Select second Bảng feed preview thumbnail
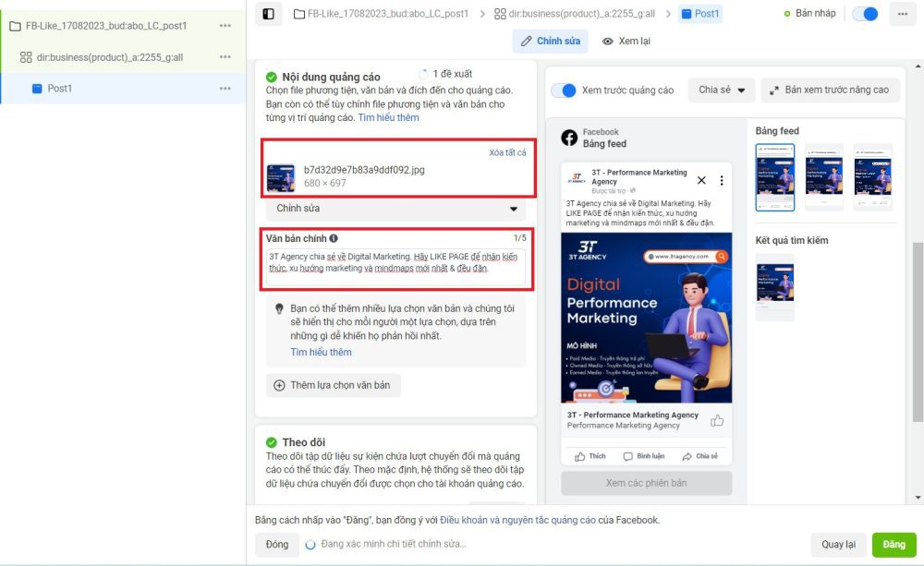 pos(824,177)
